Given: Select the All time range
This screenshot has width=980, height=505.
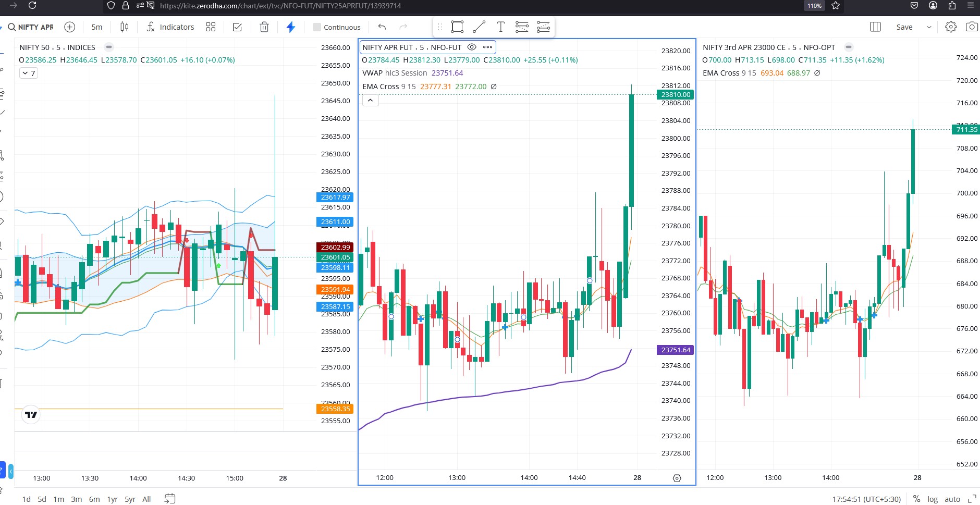Looking at the screenshot, I should point(146,499).
